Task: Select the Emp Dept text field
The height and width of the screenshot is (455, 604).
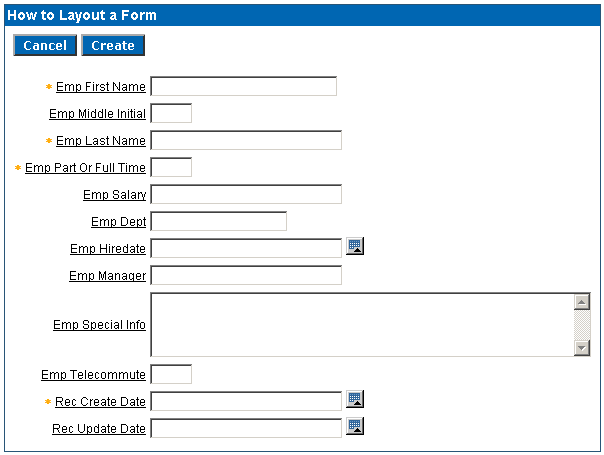Action: [218, 221]
